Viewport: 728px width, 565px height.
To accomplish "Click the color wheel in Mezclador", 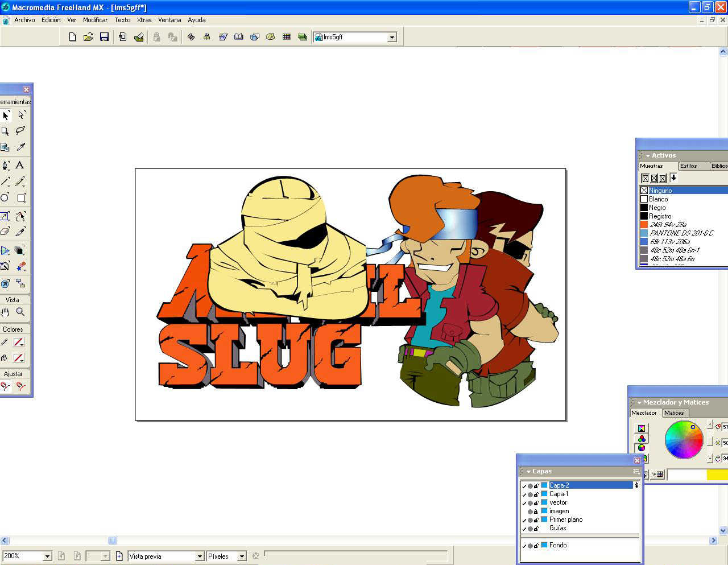I will tap(684, 440).
